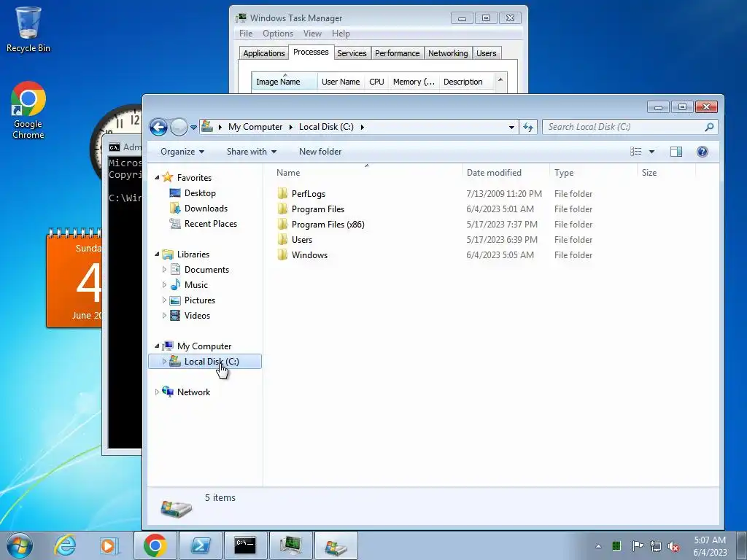Click My Computer in the address breadcrumb
Viewport: 747px width, 560px height.
[x=255, y=127]
